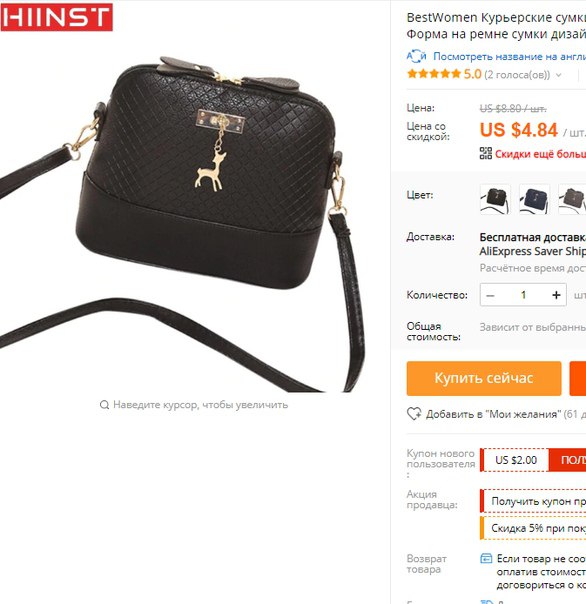Click the HIINST store logo
Viewport: 586px width, 604px height.
pos(57,17)
